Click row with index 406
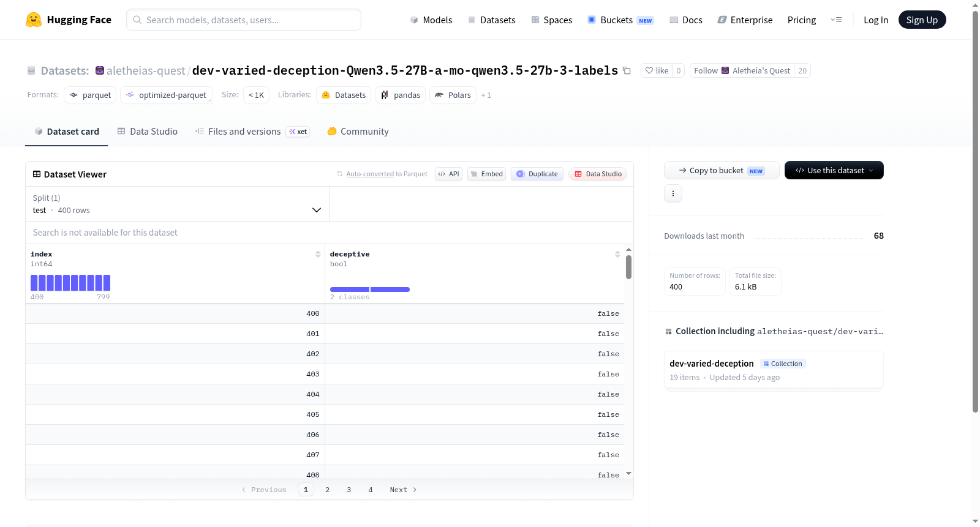 (x=325, y=435)
